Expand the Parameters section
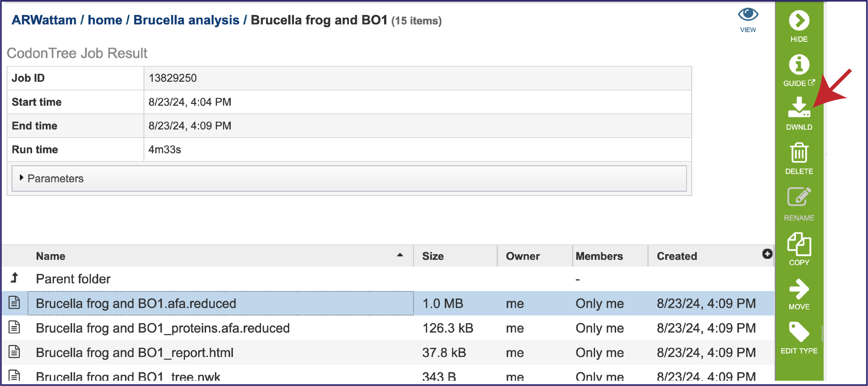This screenshot has width=868, height=386. (x=22, y=178)
